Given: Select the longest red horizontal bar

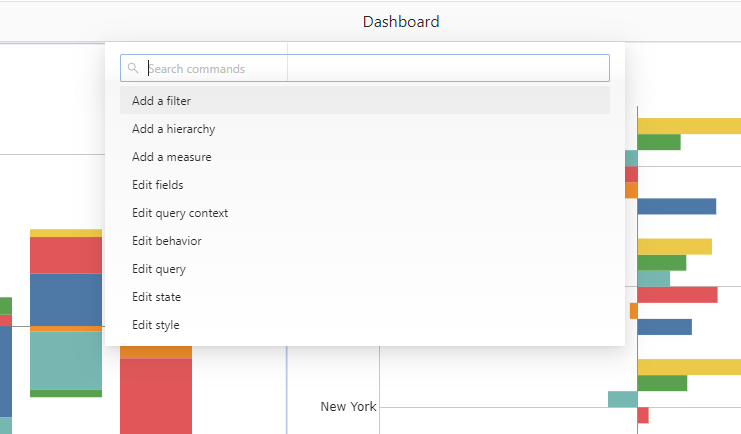Looking at the screenshot, I should click(x=677, y=294).
